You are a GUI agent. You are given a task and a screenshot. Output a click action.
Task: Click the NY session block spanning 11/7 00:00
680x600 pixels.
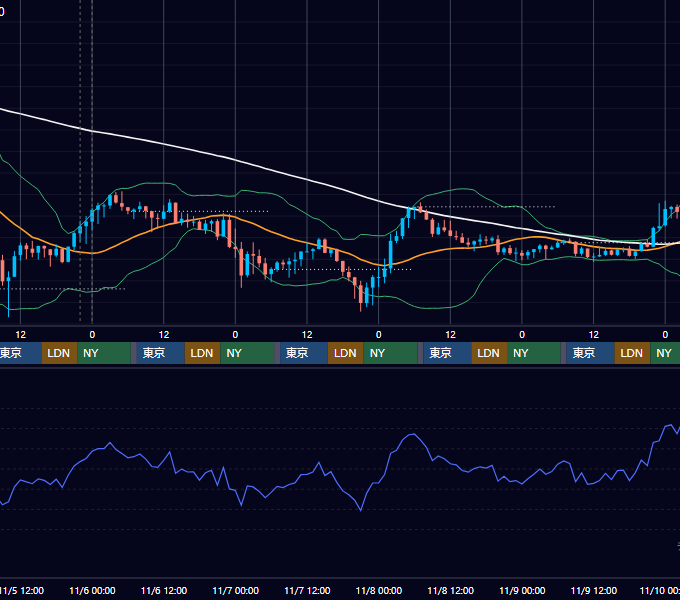click(x=247, y=353)
